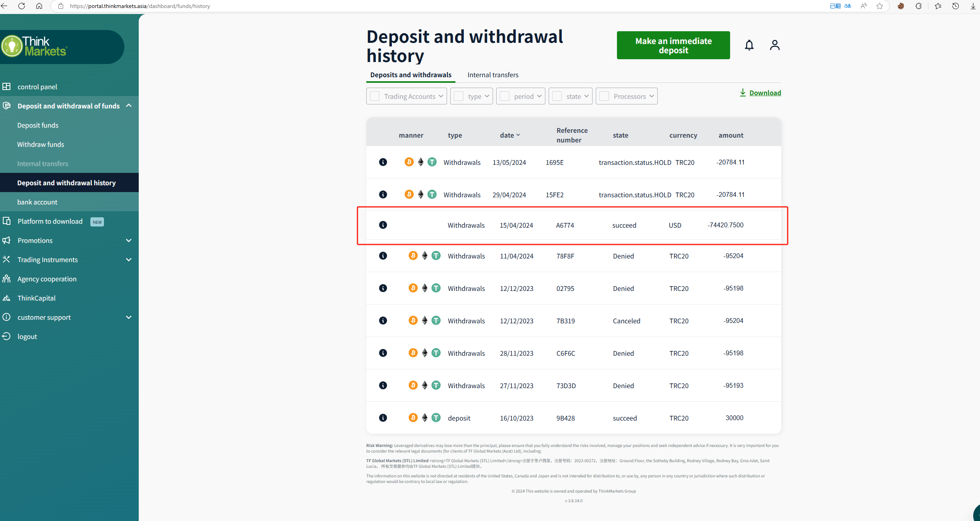
Task: Open the user profile icon
Action: tap(774, 45)
